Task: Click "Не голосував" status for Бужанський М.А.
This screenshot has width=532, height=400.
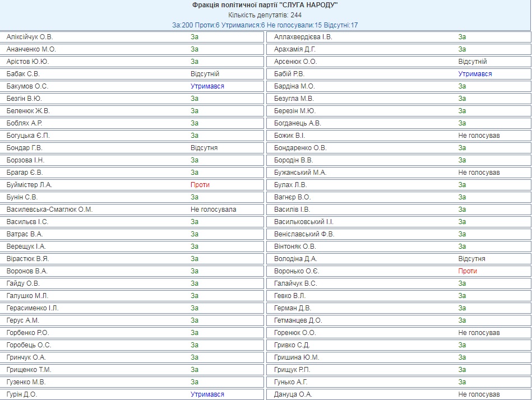Action: pos(479,173)
